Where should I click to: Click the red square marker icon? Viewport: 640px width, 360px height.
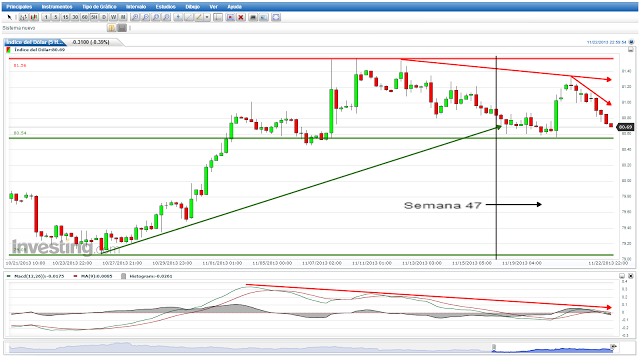click(230, 17)
